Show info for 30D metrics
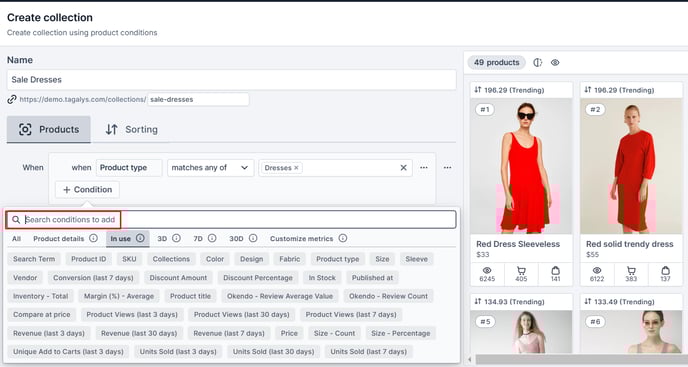This screenshot has width=688, height=367. [253, 238]
